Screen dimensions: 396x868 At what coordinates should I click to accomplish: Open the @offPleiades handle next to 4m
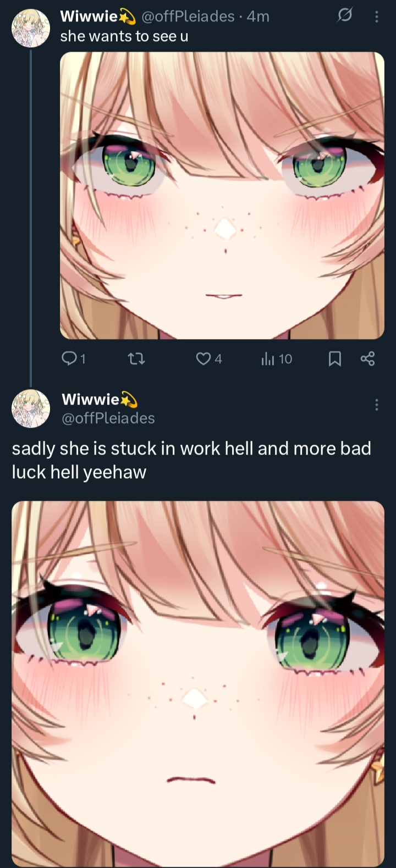click(188, 16)
